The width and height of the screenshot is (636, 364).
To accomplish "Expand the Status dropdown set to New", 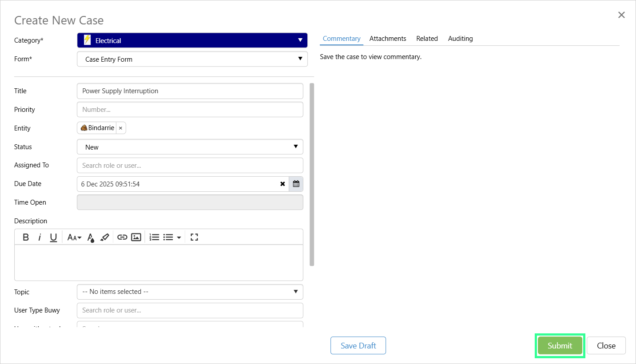I will (x=190, y=147).
